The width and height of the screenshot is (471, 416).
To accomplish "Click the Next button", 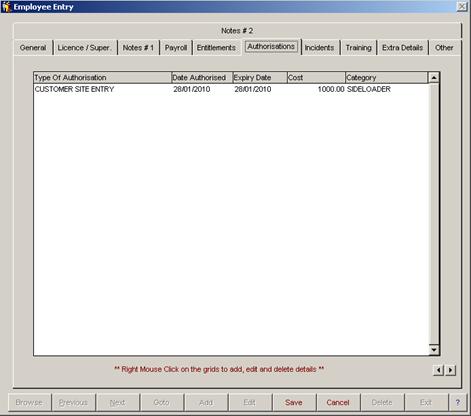I will 117,402.
